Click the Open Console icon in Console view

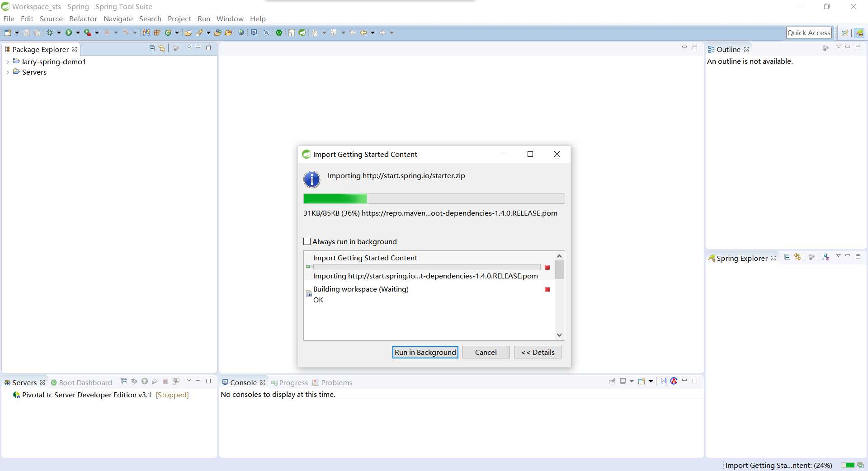click(642, 381)
